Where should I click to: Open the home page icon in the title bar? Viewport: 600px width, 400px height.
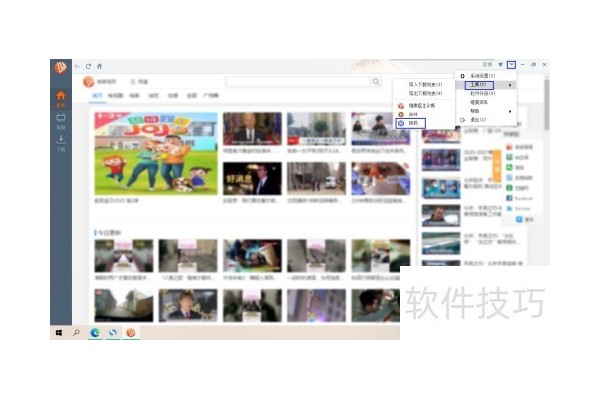pyautogui.click(x=99, y=66)
